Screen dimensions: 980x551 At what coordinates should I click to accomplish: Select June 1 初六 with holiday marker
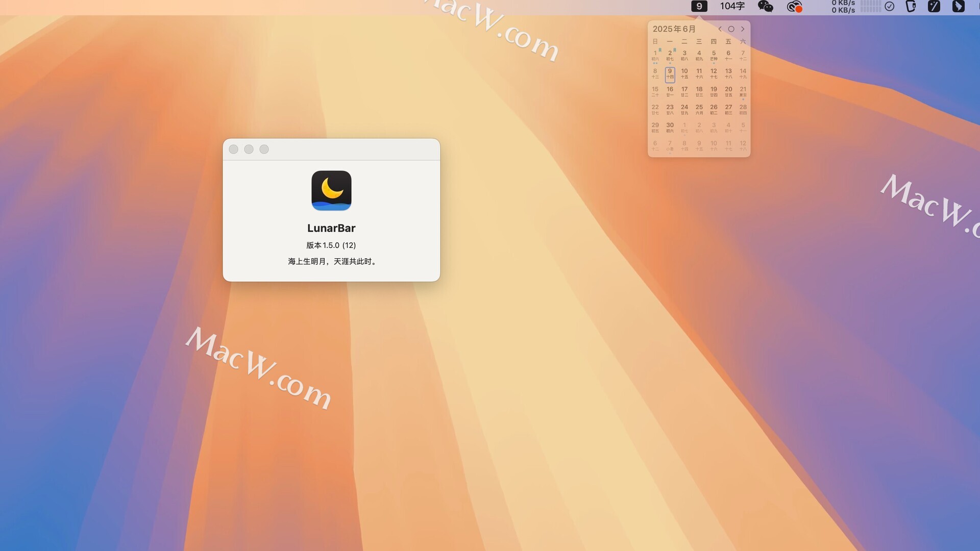pyautogui.click(x=655, y=56)
